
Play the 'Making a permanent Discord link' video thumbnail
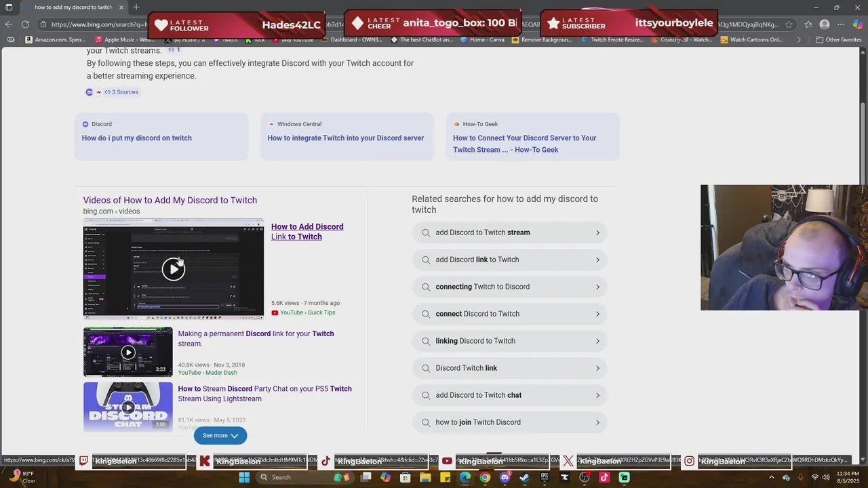[128, 352]
